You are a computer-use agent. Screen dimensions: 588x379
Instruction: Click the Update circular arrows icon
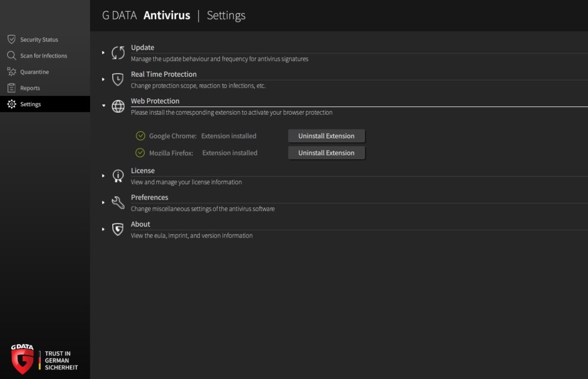(x=118, y=53)
